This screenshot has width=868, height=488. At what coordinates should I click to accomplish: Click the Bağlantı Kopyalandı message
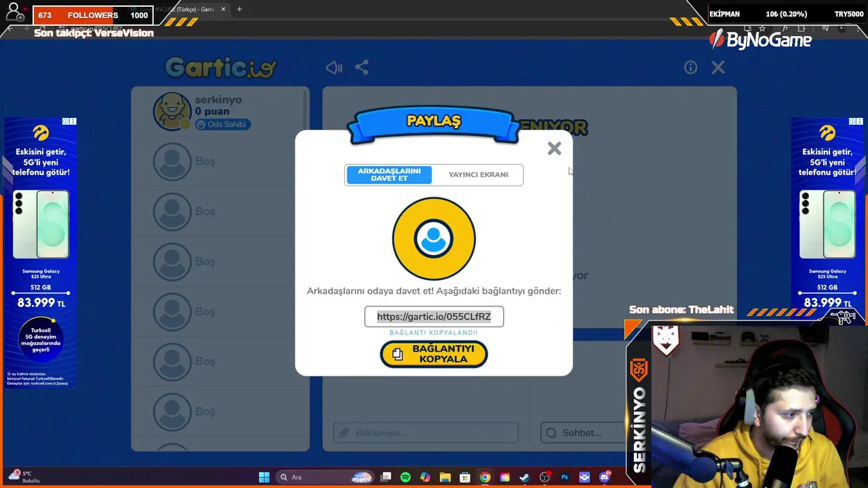[434, 333]
